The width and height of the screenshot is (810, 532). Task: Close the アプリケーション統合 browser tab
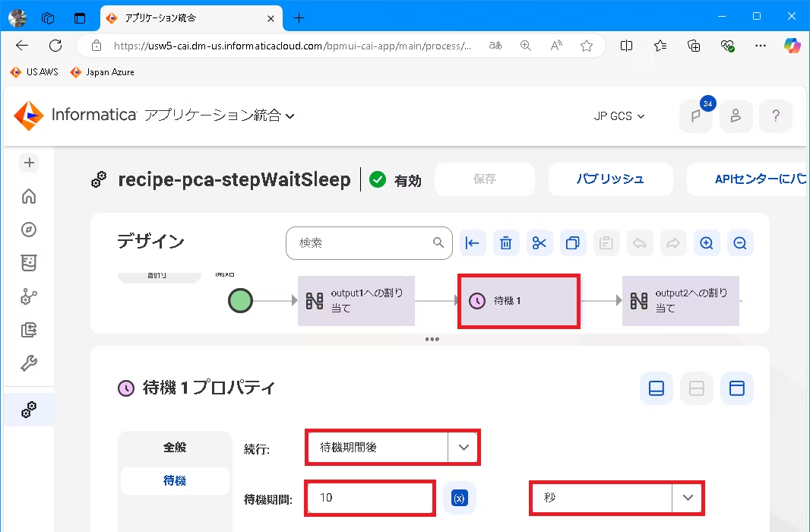271,18
